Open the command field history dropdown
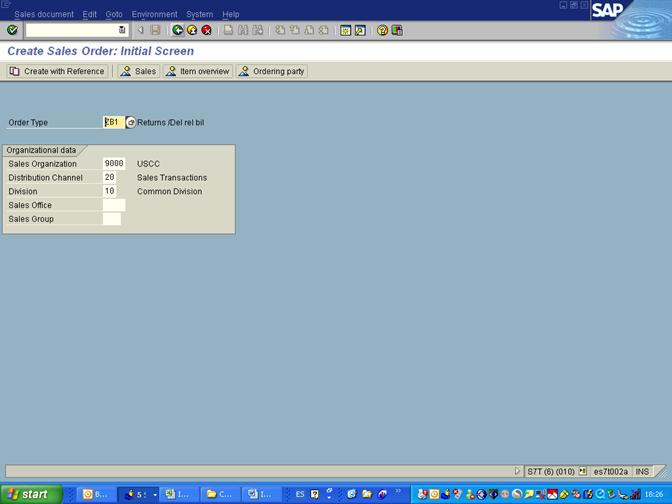Viewport: 672px width, 504px height. pyautogui.click(x=122, y=30)
